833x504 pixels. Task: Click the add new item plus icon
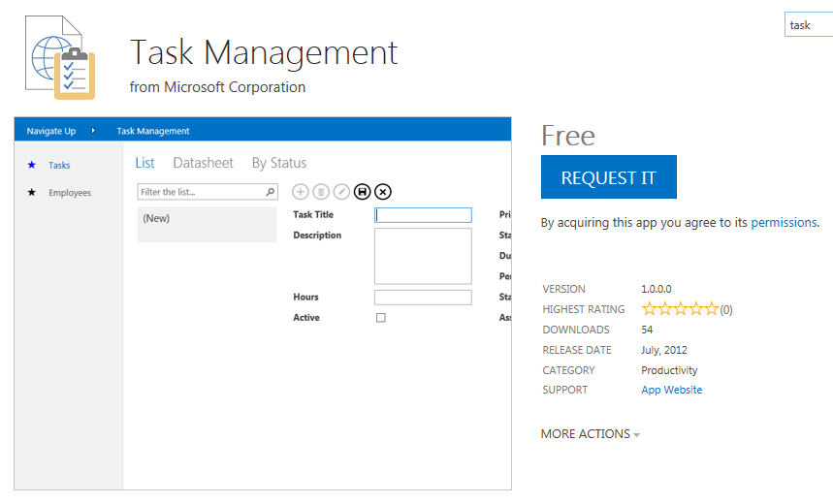301,192
